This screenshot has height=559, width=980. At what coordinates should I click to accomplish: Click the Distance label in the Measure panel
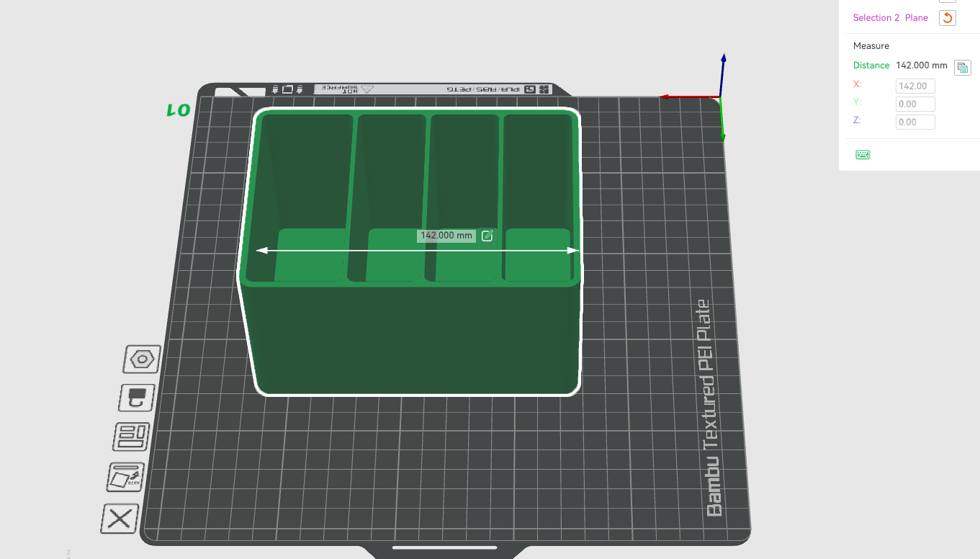tap(871, 65)
